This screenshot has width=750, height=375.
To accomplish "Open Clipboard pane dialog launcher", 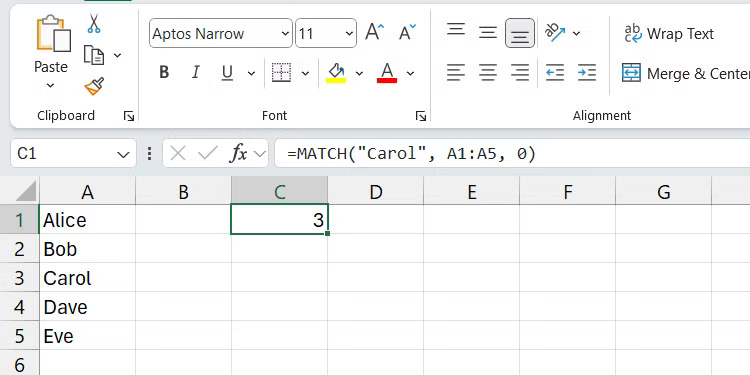I will [x=129, y=116].
